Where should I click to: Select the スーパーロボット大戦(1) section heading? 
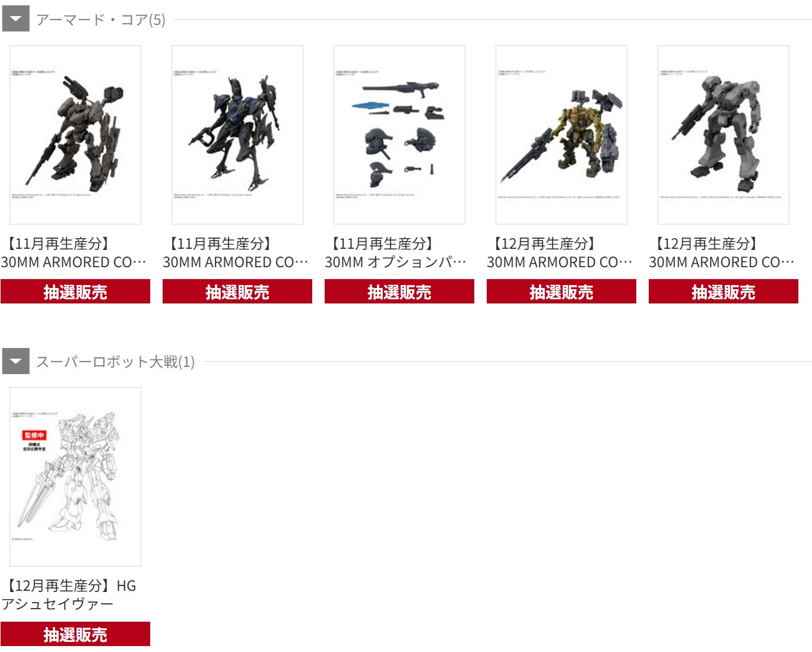(115, 362)
